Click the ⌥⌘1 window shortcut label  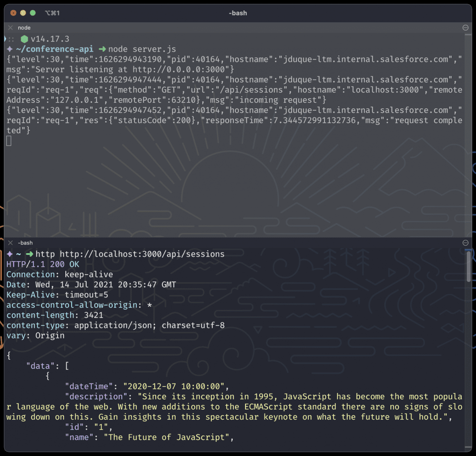[52, 13]
